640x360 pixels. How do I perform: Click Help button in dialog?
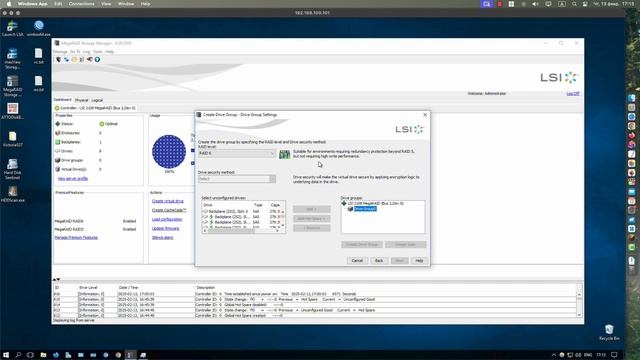tap(419, 260)
